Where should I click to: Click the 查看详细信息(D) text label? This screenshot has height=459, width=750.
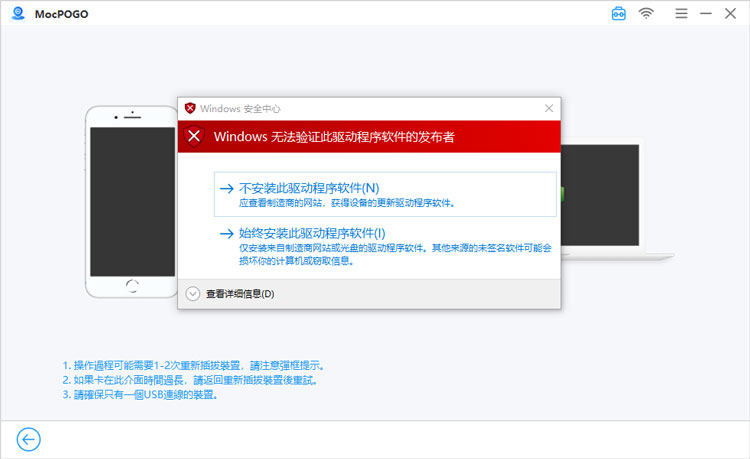pos(240,294)
